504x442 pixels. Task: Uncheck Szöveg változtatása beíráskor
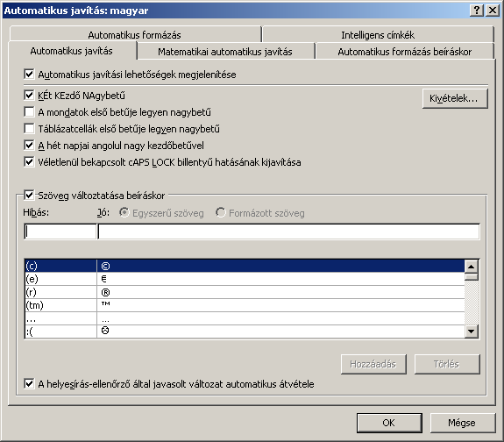click(29, 195)
